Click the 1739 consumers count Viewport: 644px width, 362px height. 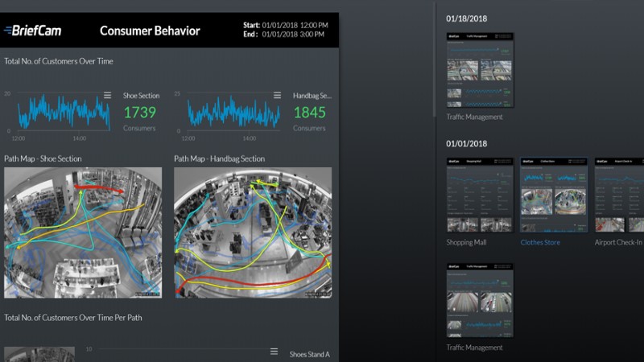pos(139,113)
